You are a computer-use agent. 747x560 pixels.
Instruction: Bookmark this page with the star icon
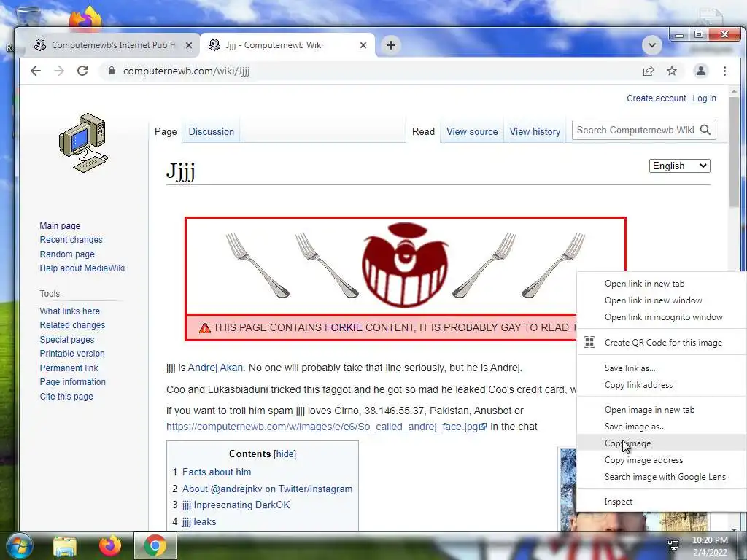coord(672,71)
